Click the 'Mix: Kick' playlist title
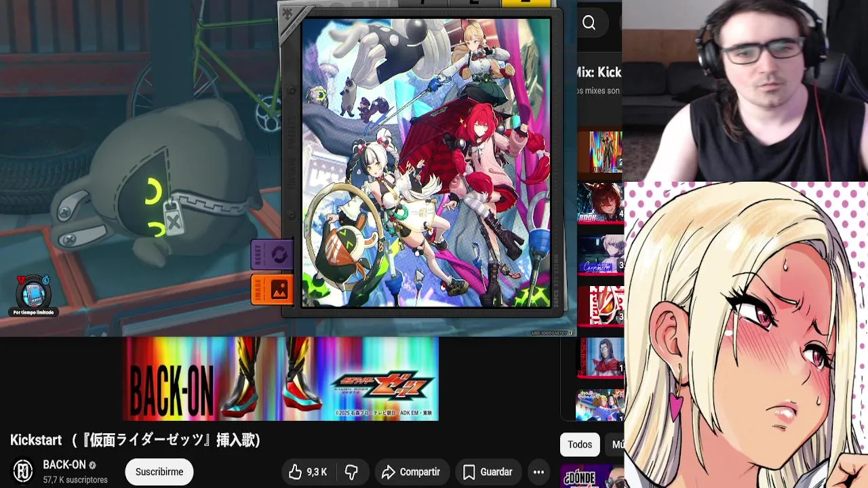The height and width of the screenshot is (488, 868). [x=598, y=72]
